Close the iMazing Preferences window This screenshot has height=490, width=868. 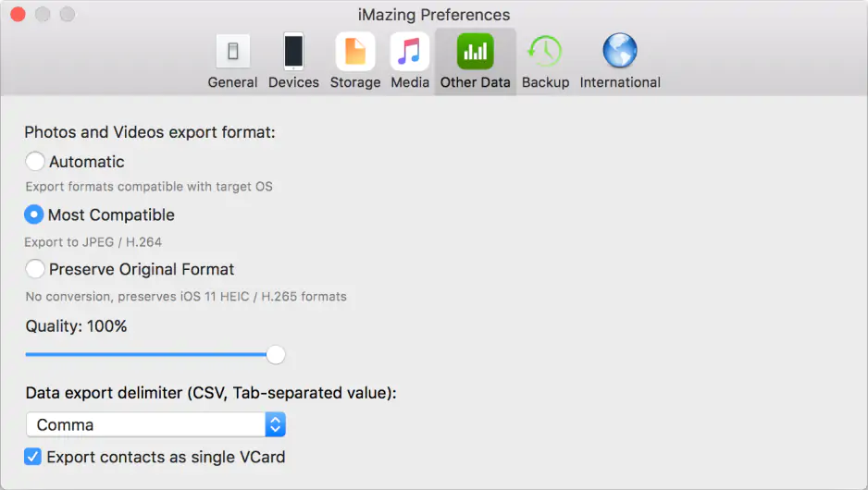17,15
